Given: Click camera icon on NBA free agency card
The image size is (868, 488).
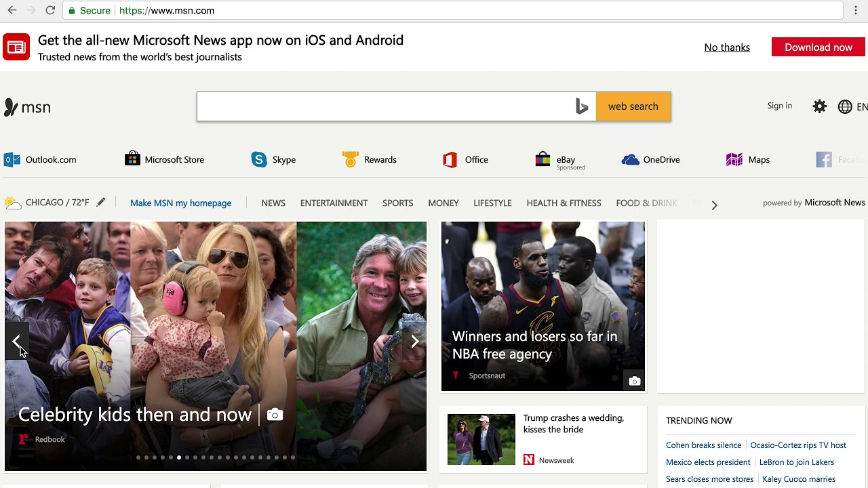Looking at the screenshot, I should point(634,381).
